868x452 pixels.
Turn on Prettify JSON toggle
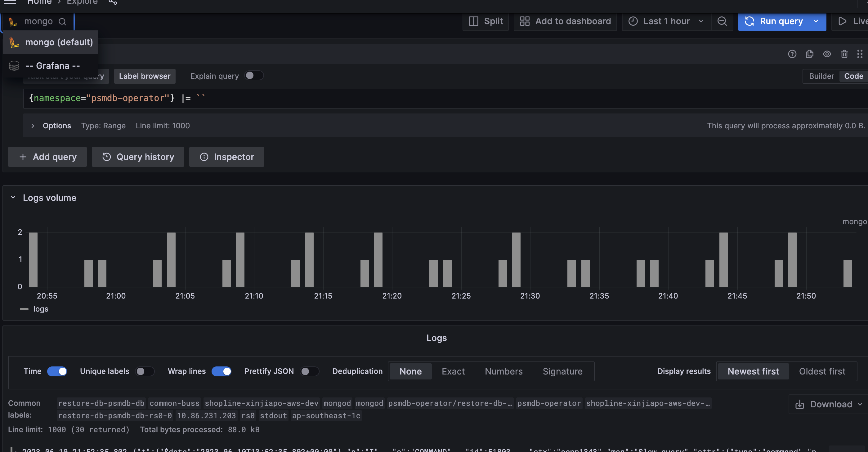coord(309,371)
